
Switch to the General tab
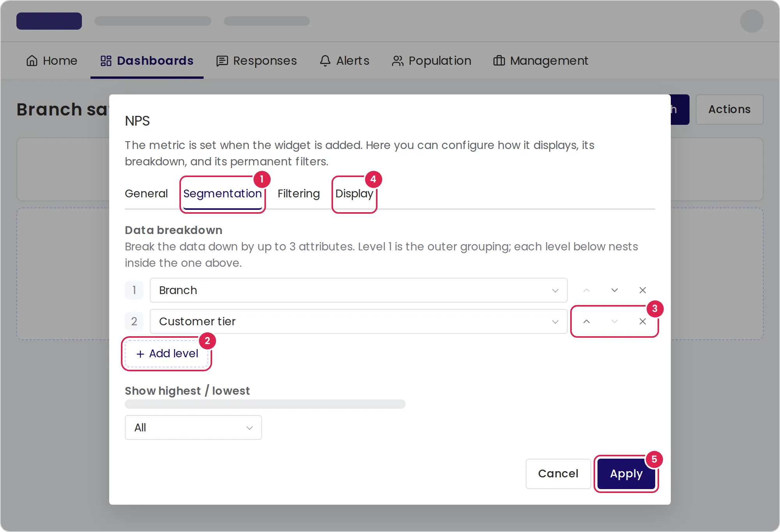point(146,193)
